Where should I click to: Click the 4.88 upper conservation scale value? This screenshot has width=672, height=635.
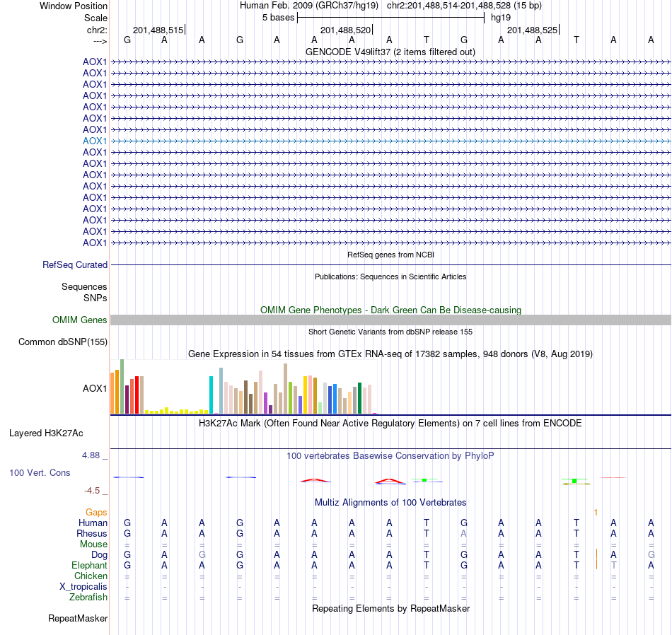(x=91, y=455)
